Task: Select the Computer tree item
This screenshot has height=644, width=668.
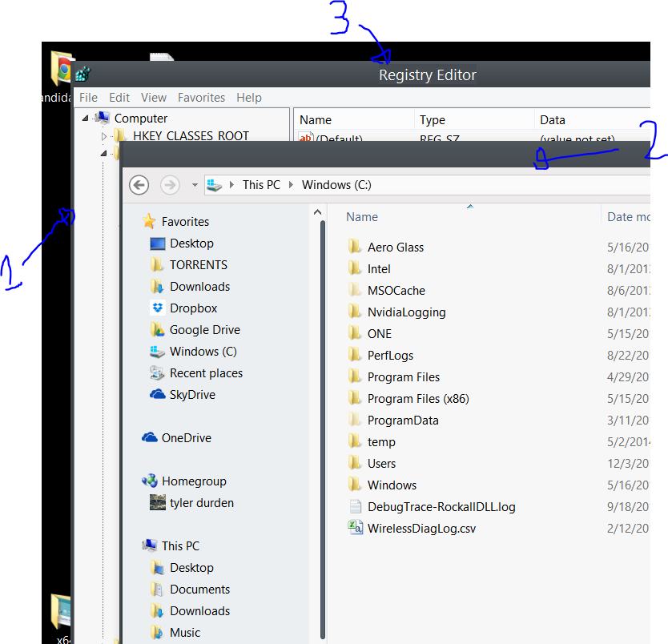Action: [x=141, y=118]
